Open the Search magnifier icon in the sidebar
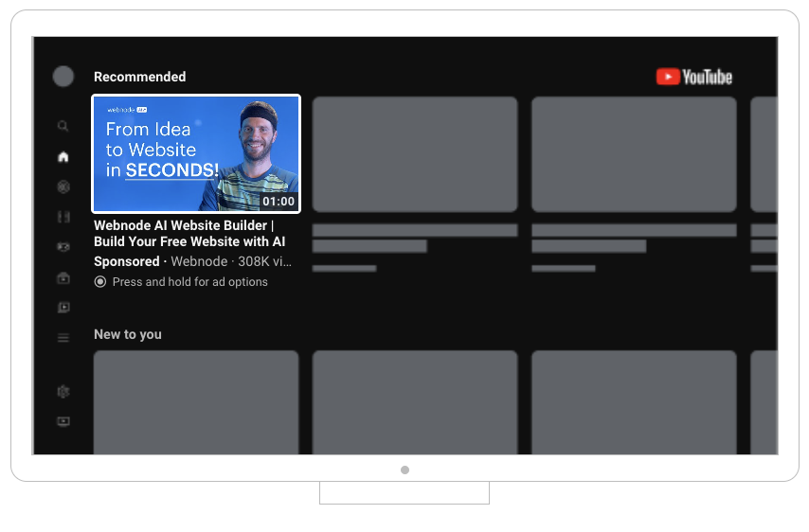 [x=63, y=126]
